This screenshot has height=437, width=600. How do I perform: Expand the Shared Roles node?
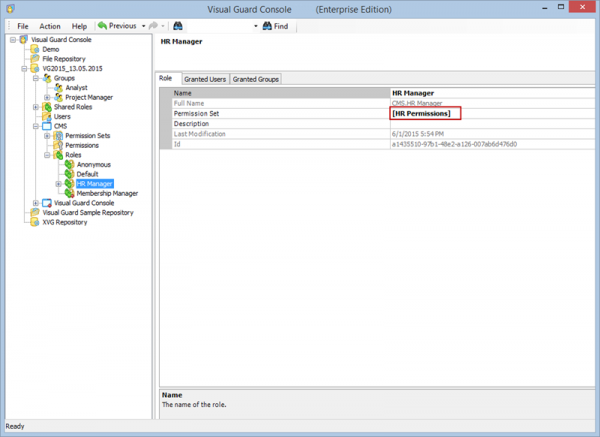(36, 107)
